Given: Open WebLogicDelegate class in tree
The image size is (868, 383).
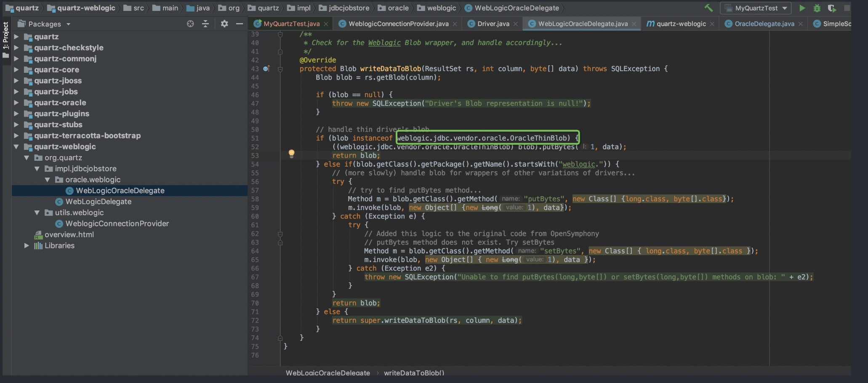Looking at the screenshot, I should (x=99, y=202).
